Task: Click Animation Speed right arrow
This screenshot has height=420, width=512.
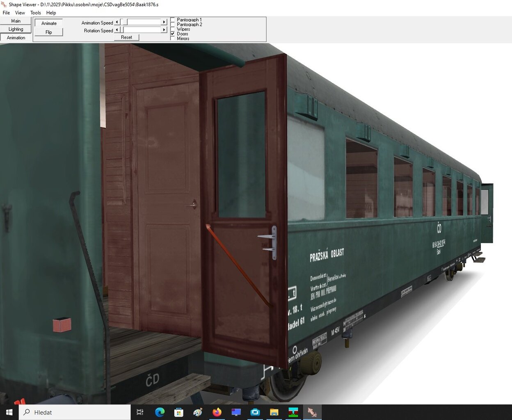Action: click(x=164, y=22)
